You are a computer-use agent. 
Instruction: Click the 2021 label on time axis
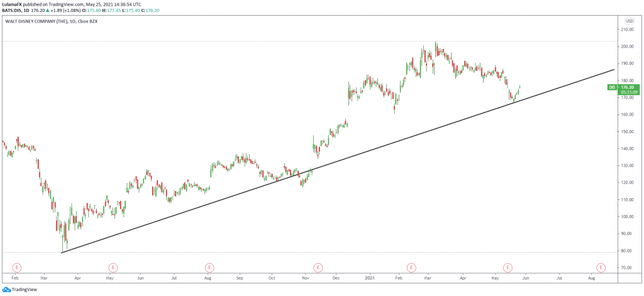(370, 278)
